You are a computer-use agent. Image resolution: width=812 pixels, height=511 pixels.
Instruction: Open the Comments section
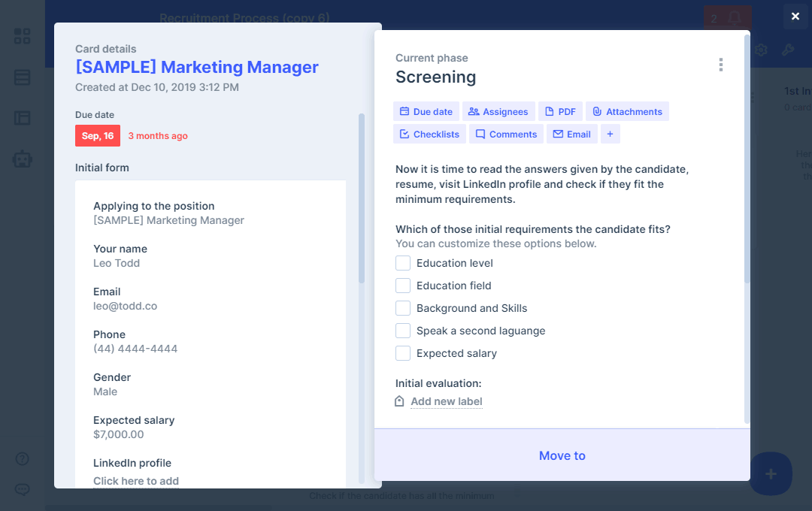(505, 134)
